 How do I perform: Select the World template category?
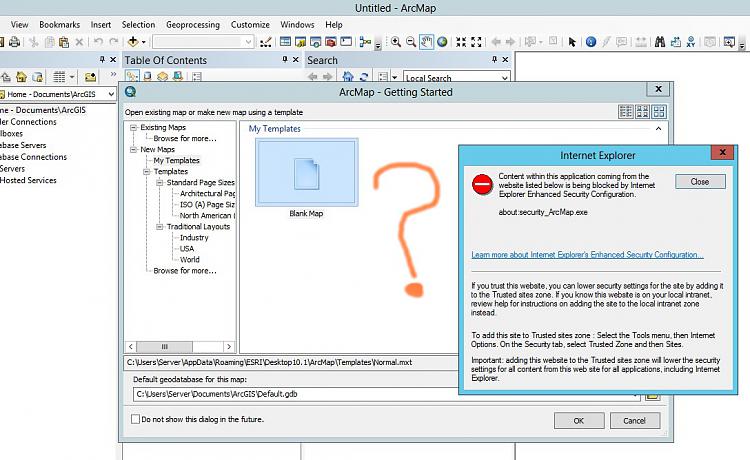(x=190, y=260)
